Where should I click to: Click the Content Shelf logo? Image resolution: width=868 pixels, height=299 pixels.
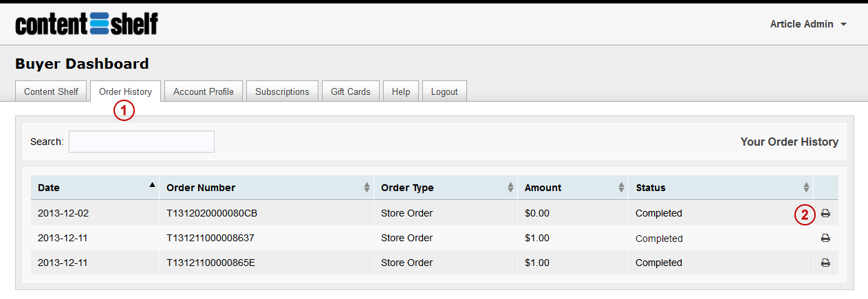click(x=87, y=24)
